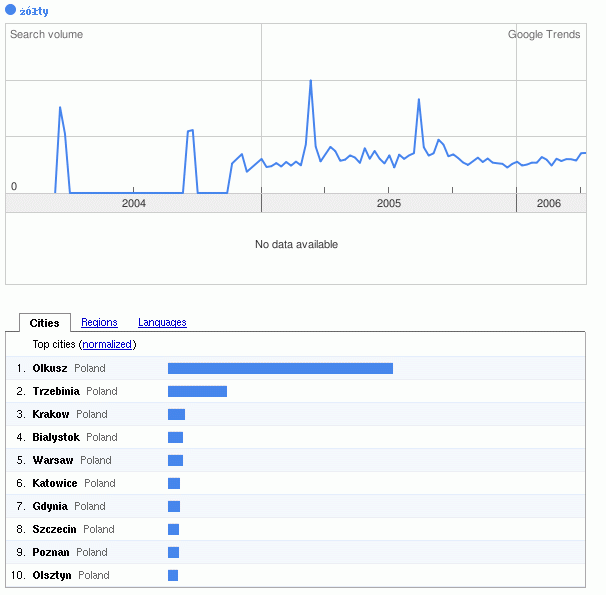Click the Katowice city row
The height and width of the screenshot is (595, 606).
tap(55, 483)
